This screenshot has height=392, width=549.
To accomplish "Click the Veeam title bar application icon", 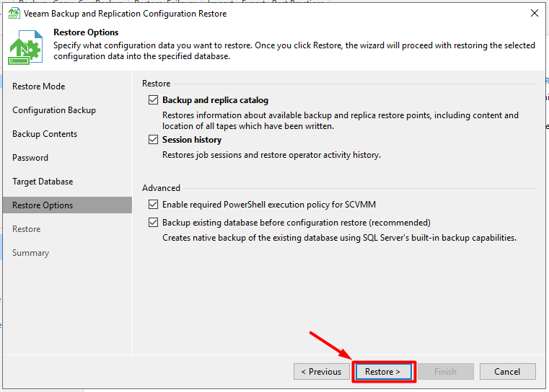I will pos(14,13).
